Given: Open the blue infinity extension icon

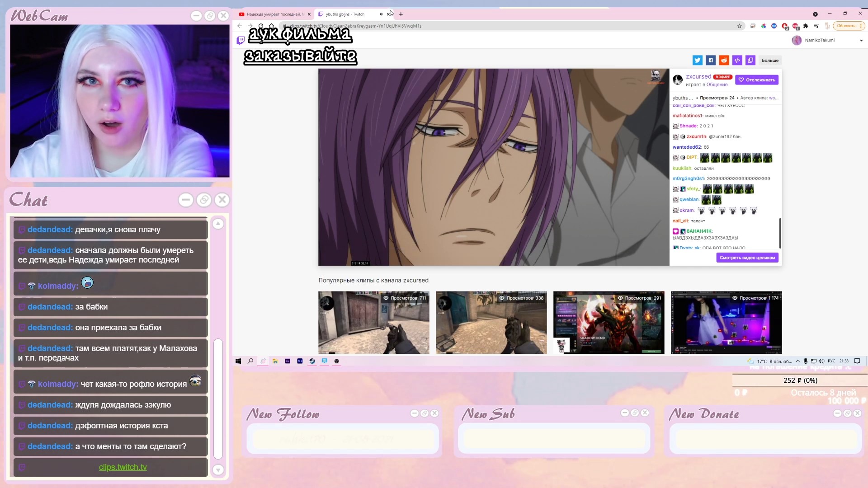Looking at the screenshot, I should tap(774, 26).
